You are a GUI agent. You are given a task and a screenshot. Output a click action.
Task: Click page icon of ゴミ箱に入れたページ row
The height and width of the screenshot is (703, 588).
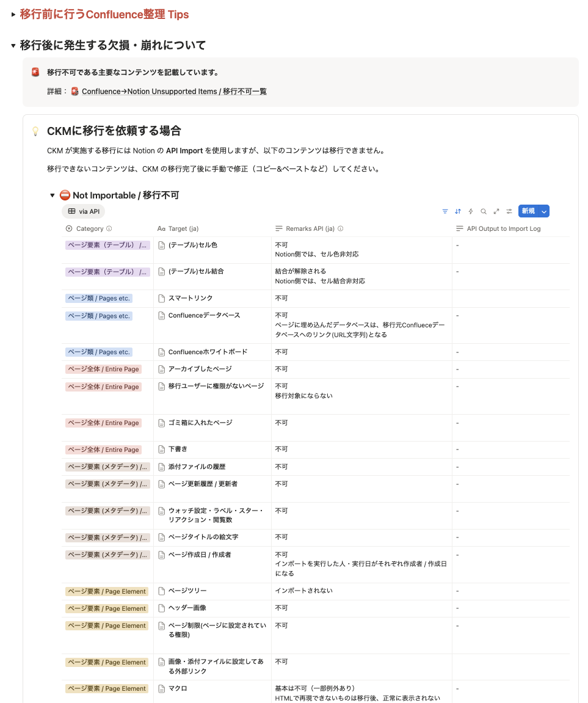click(x=162, y=423)
